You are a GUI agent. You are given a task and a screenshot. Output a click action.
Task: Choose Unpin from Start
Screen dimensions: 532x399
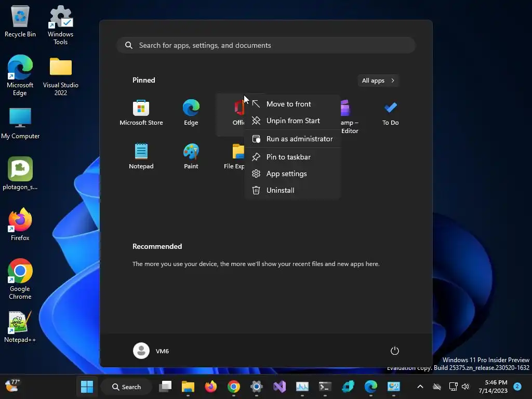[x=292, y=121]
